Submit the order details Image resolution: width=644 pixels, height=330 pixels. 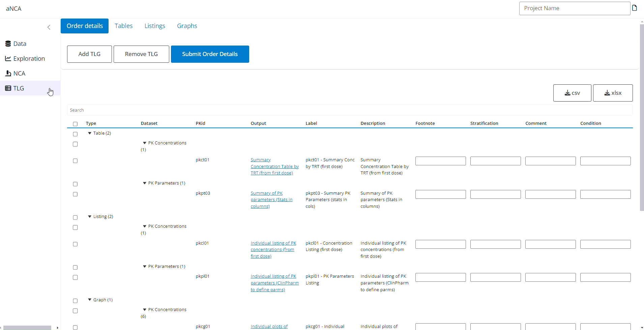210,54
